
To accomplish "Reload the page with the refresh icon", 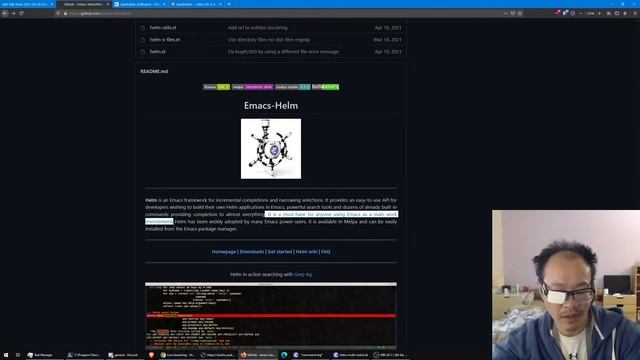I will tap(21, 13).
